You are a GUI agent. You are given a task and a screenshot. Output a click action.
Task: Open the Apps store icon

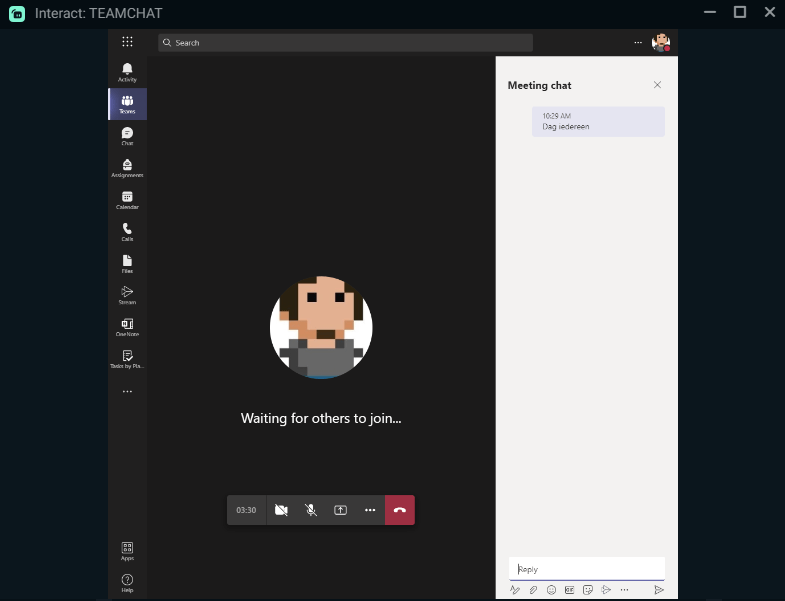(x=127, y=551)
